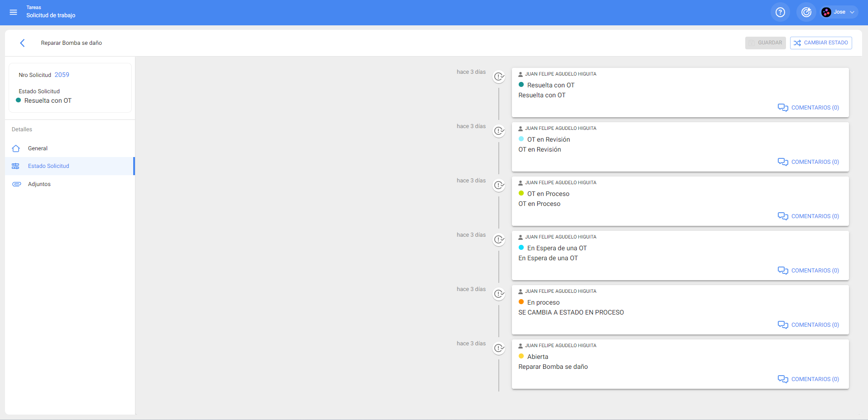Click the home icon next to General
This screenshot has width=868, height=420.
16,148
